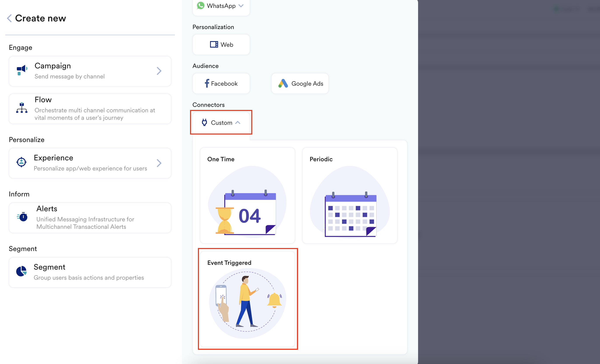The height and width of the screenshot is (364, 600).
Task: Click the Google Ads logo icon
Action: [283, 83]
